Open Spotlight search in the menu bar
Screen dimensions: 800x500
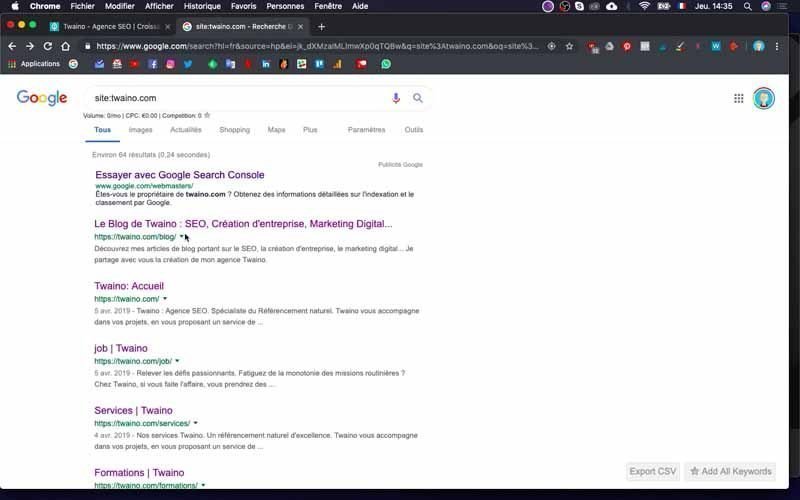coord(747,6)
